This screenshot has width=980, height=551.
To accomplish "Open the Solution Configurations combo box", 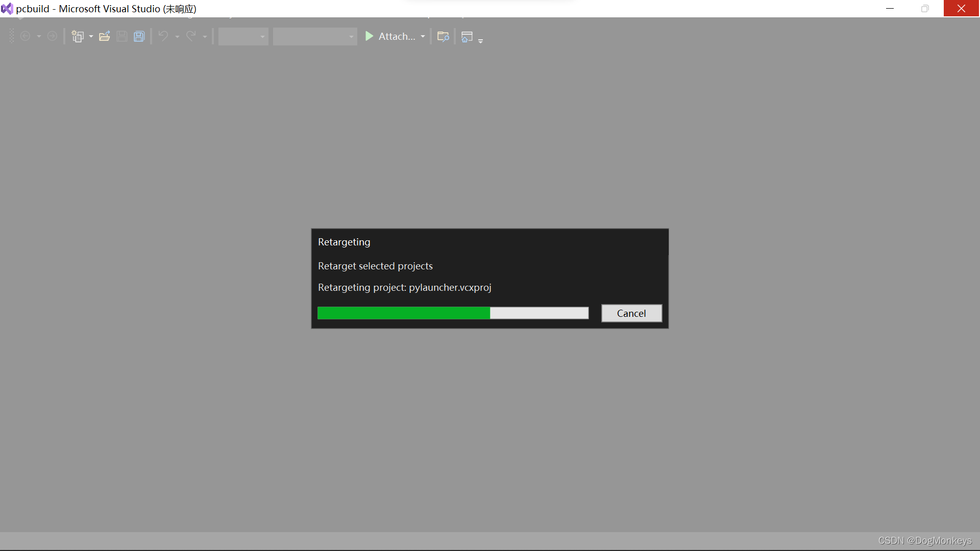I will click(x=243, y=36).
